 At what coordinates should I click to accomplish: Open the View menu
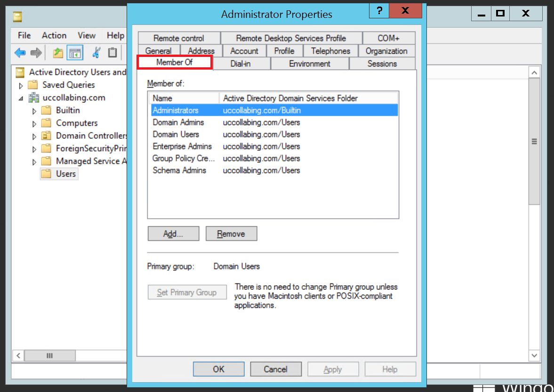pyautogui.click(x=87, y=35)
